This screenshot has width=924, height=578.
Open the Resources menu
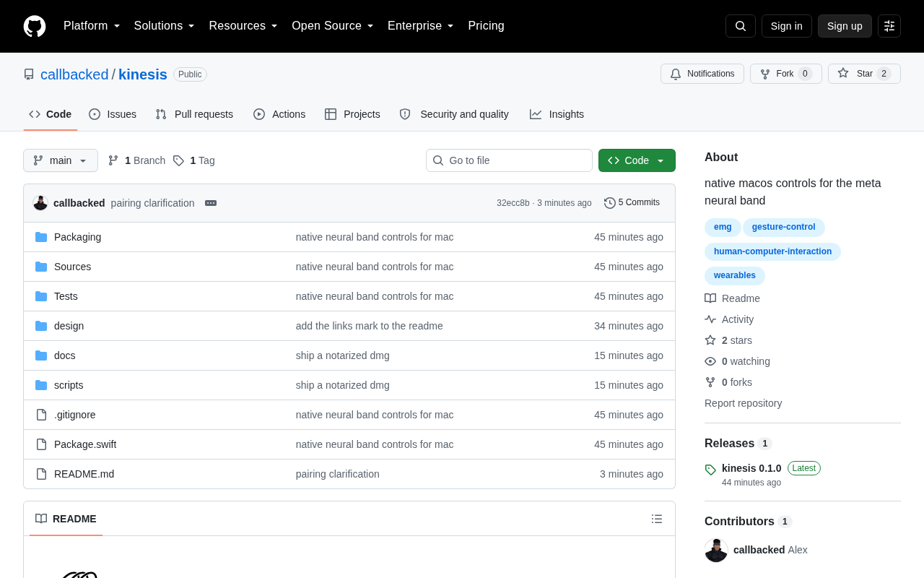pyautogui.click(x=243, y=26)
